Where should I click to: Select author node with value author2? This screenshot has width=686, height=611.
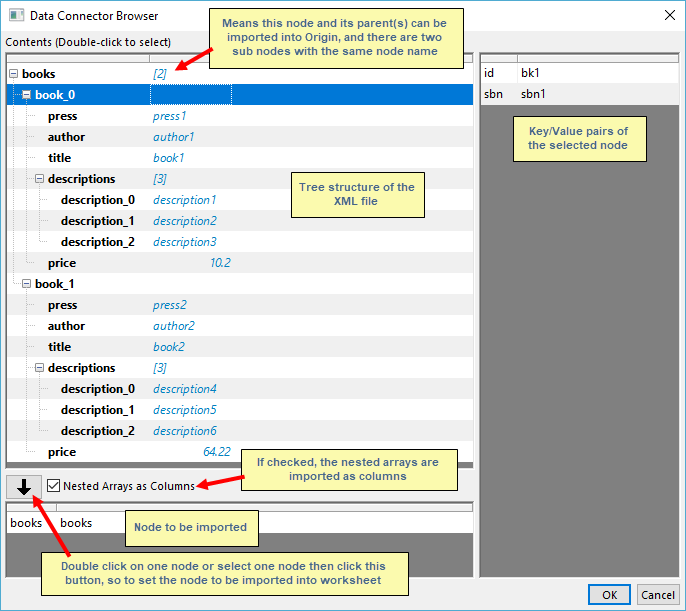pyautogui.click(x=240, y=326)
